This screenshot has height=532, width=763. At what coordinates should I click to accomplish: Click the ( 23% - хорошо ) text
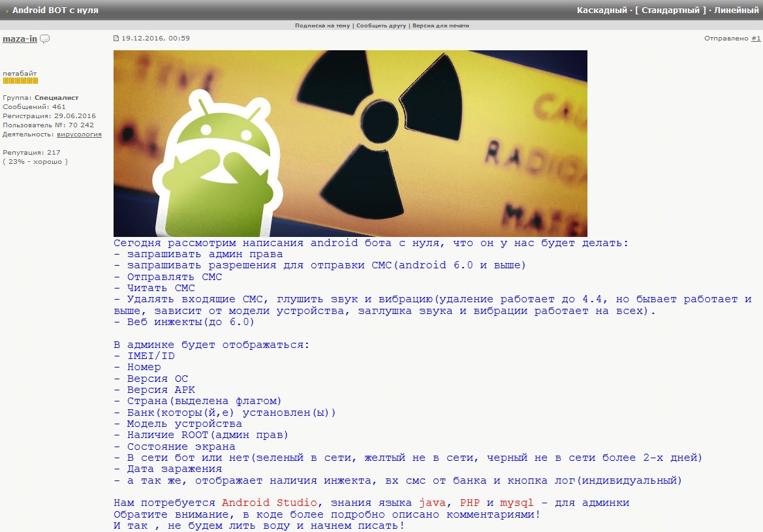[35, 162]
